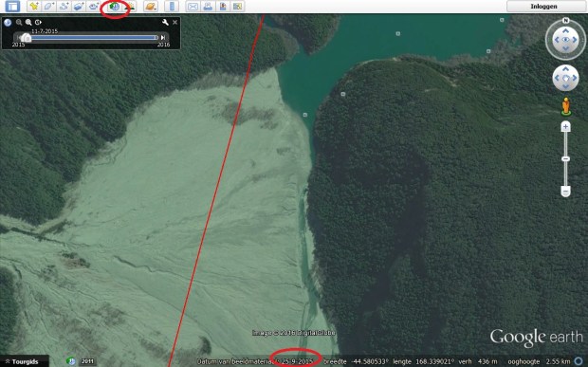Click the Street View pegman
588x367 pixels.
point(566,106)
